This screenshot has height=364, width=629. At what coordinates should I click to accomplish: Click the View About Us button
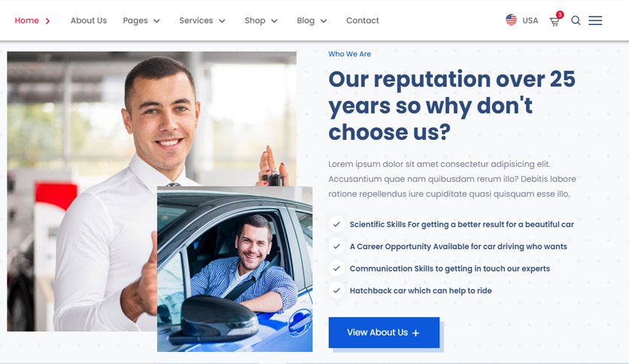point(384,332)
